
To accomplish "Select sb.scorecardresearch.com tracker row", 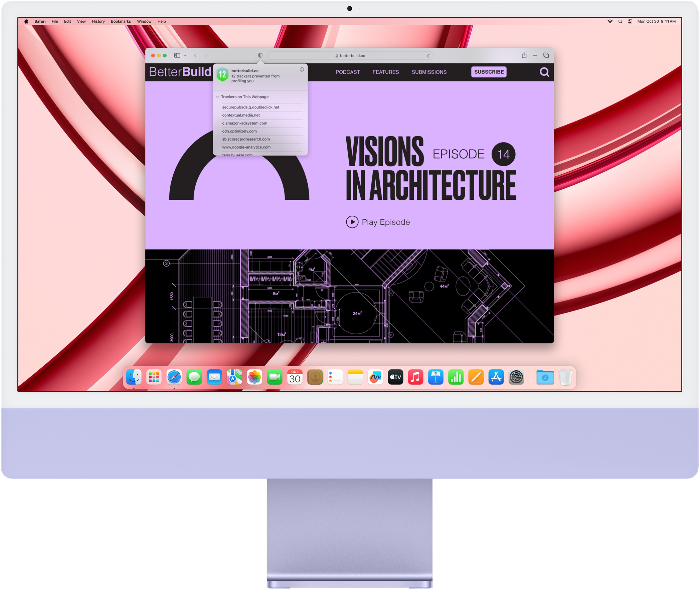I will (262, 139).
